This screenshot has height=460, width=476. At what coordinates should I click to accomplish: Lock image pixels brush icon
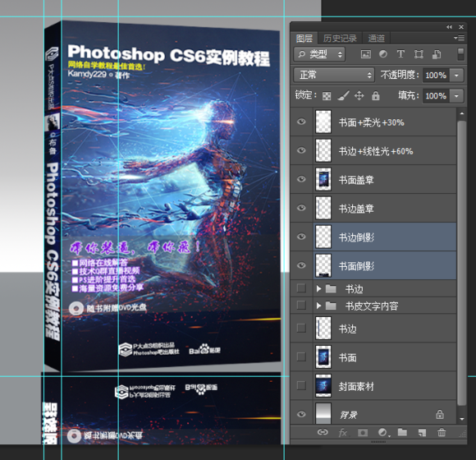pos(343,96)
